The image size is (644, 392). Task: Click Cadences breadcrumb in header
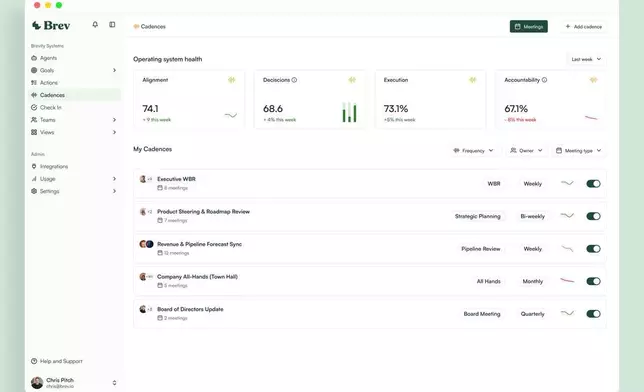pyautogui.click(x=150, y=27)
